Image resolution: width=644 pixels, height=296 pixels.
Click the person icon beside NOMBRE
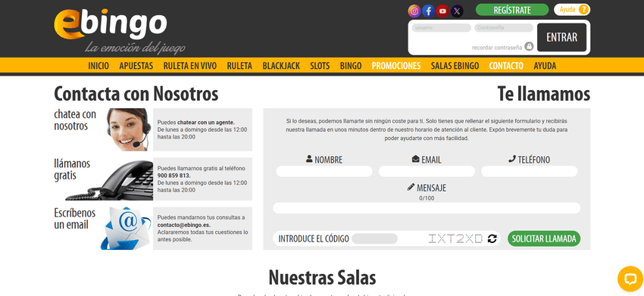point(309,159)
